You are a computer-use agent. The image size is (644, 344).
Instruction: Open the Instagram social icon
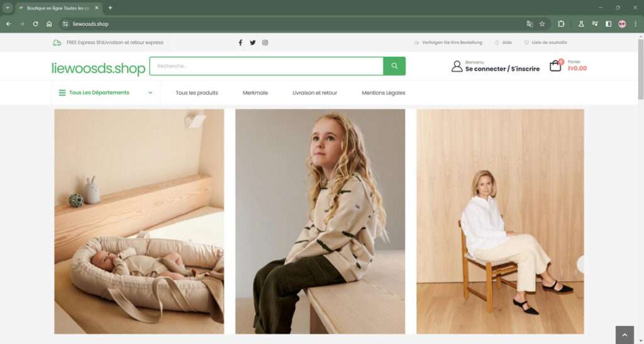(265, 43)
